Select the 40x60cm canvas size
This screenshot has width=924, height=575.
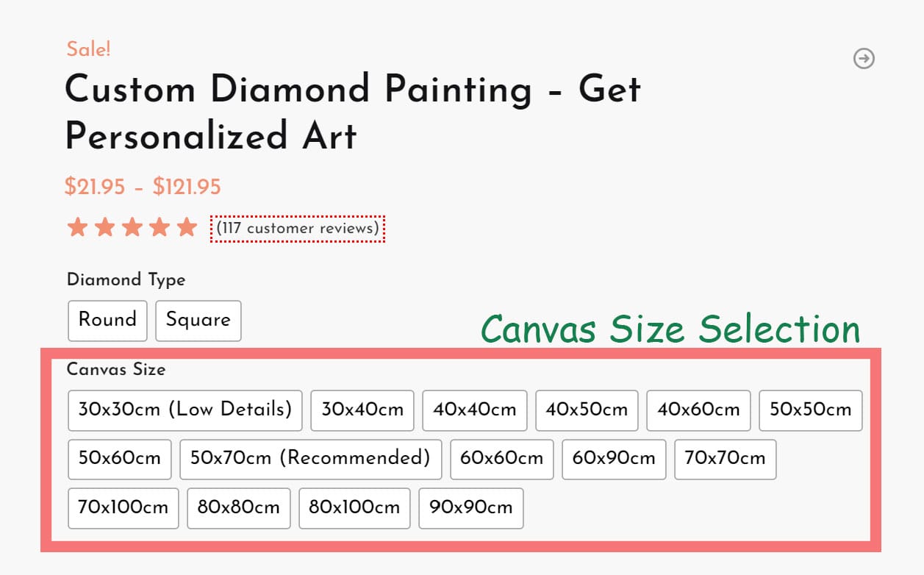click(x=698, y=410)
